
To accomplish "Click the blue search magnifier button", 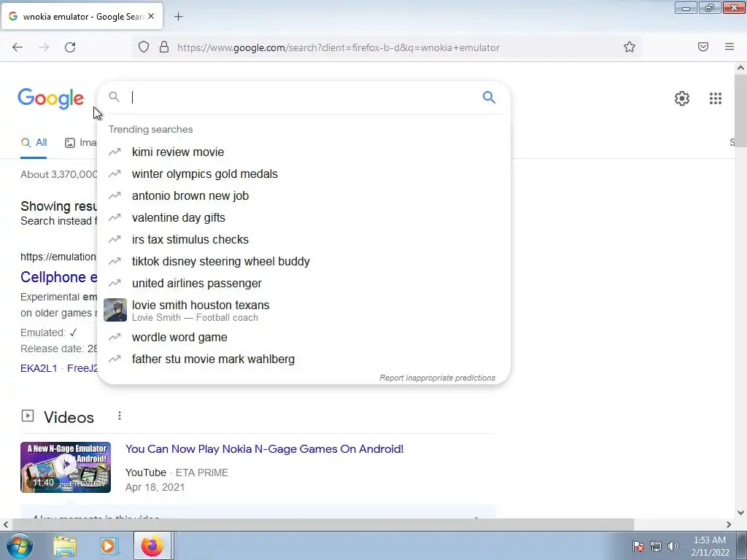I will [x=489, y=97].
